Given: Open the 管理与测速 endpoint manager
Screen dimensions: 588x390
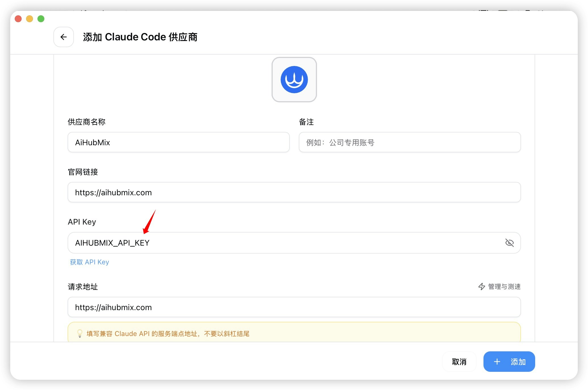Looking at the screenshot, I should 504,287.
